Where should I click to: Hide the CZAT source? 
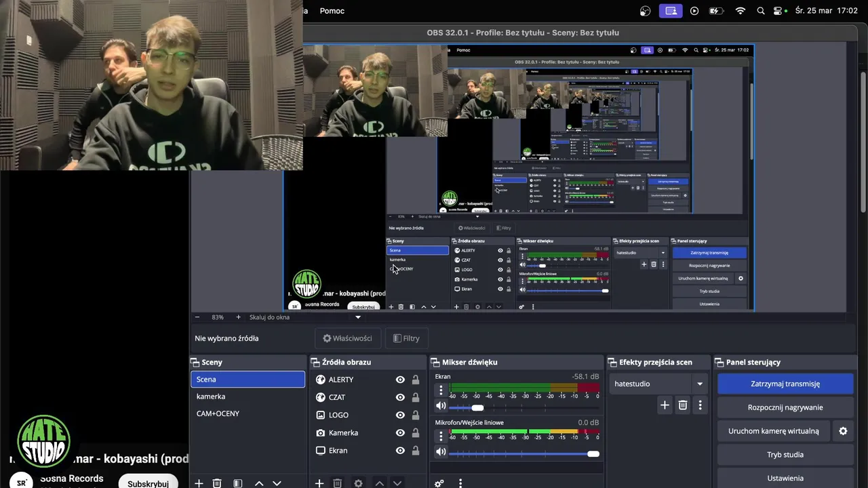[400, 398]
